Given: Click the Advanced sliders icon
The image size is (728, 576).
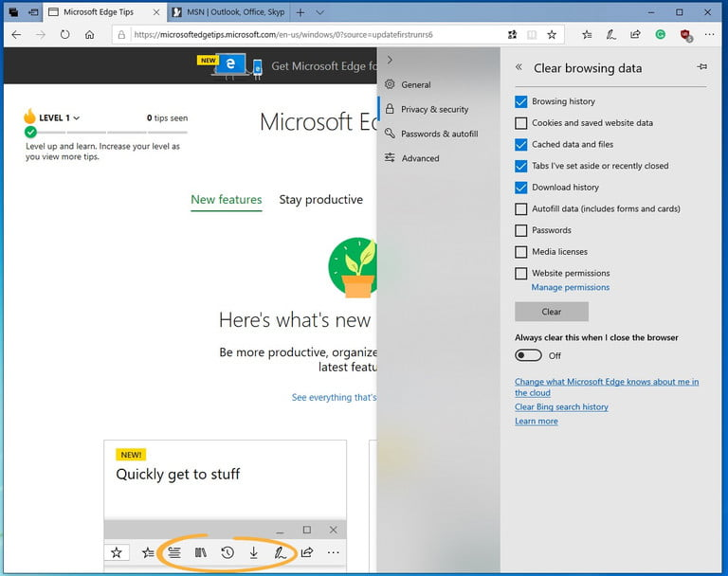Looking at the screenshot, I should (390, 158).
